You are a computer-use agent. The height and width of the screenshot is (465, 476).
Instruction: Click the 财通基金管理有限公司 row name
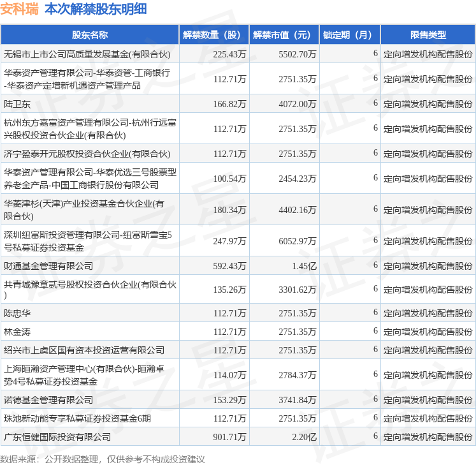tap(48, 265)
